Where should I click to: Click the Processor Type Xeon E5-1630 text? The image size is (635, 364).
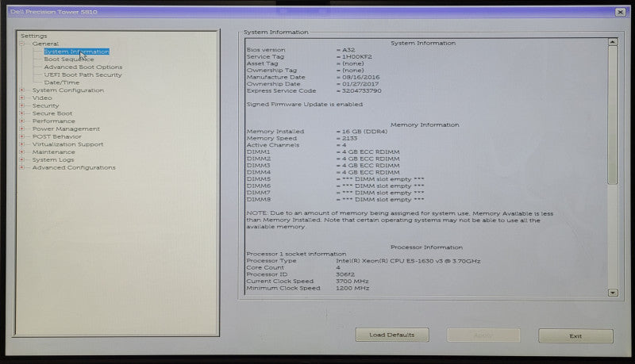[408, 261]
